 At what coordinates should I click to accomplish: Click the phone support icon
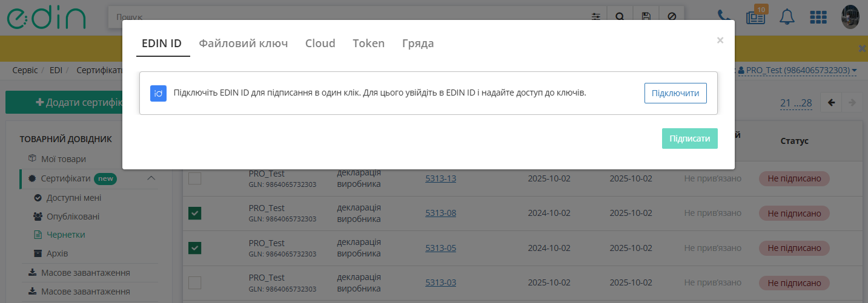click(x=724, y=16)
